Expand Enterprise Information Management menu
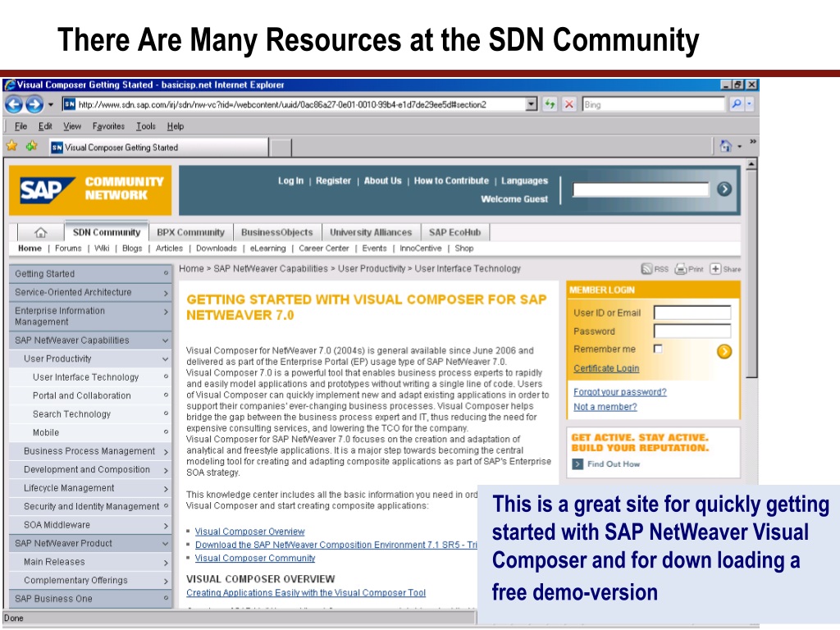840x630 pixels. [x=166, y=311]
